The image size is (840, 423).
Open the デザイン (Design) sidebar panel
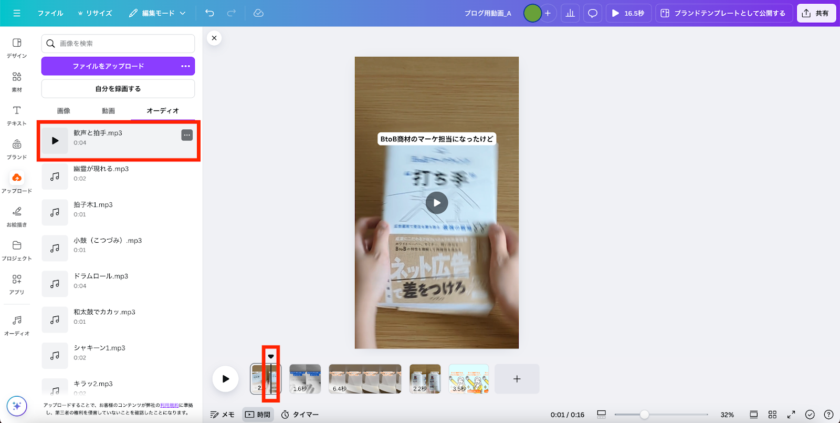click(17, 47)
